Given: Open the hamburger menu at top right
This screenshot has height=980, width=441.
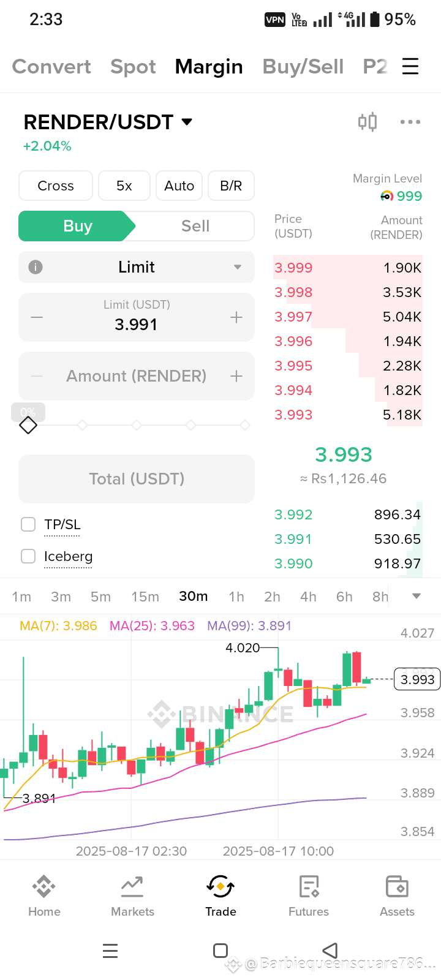Looking at the screenshot, I should click(410, 66).
